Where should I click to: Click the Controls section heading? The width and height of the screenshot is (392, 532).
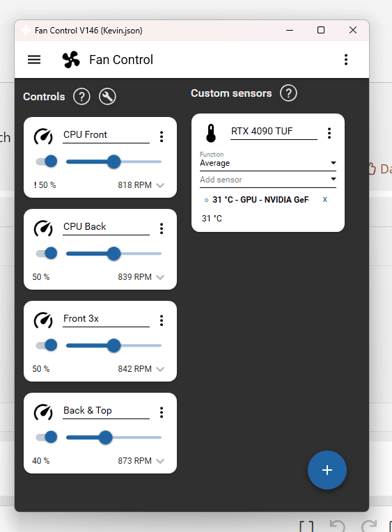pyautogui.click(x=44, y=97)
